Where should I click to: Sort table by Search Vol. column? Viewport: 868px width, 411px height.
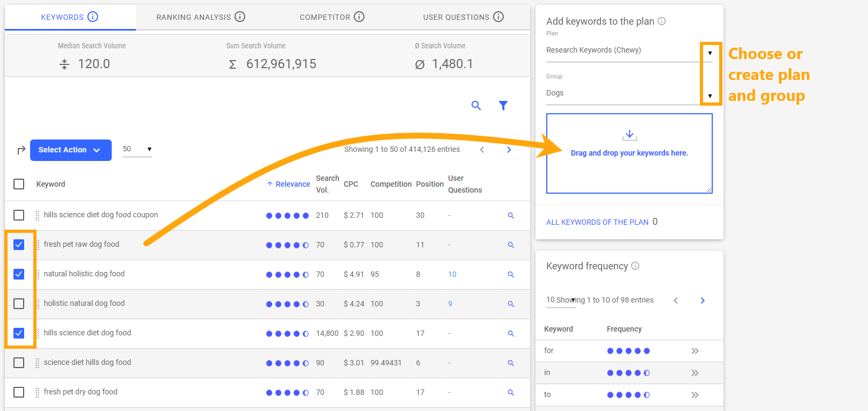click(327, 184)
